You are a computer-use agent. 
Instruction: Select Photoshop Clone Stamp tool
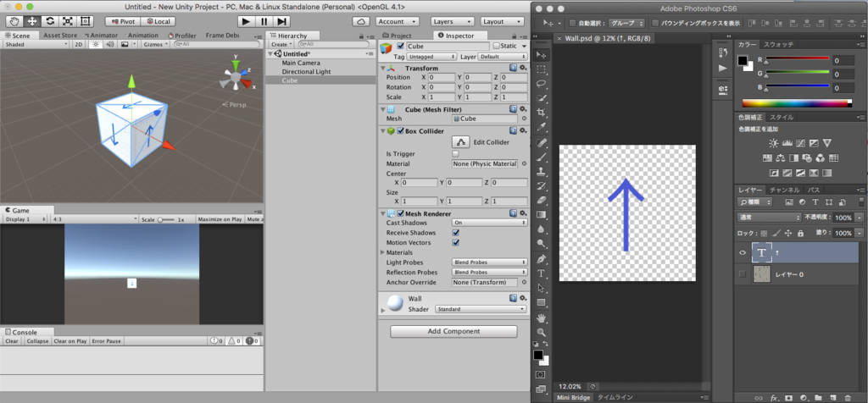point(542,171)
